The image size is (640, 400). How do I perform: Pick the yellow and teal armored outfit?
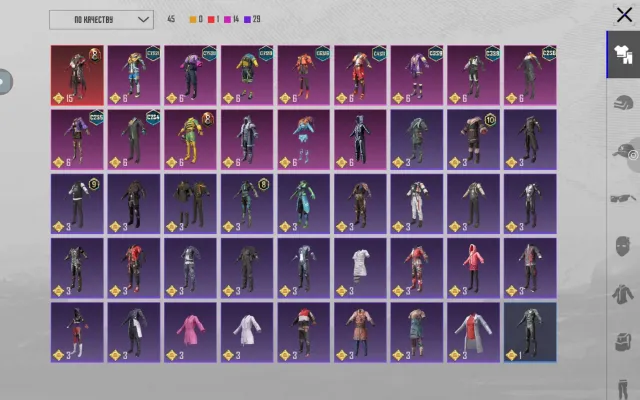pyautogui.click(x=247, y=75)
